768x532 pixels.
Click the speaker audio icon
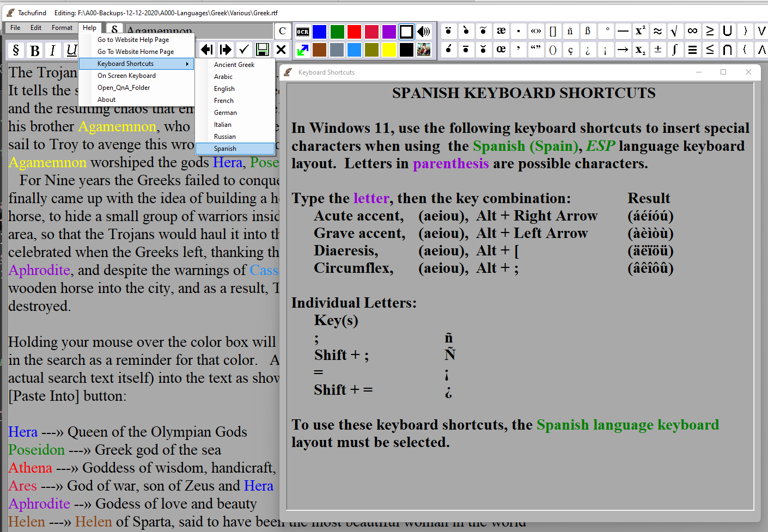(424, 32)
